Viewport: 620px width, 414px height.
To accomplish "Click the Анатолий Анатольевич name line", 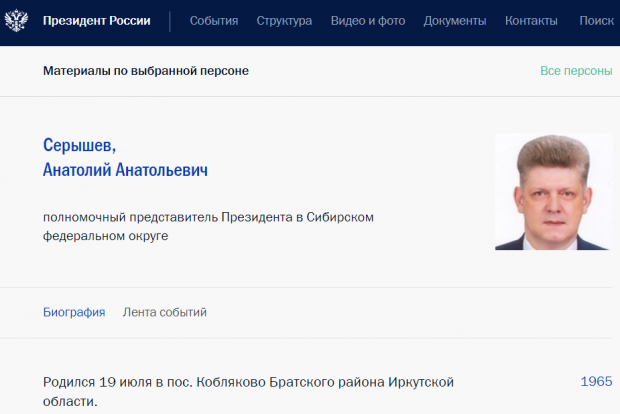I will (125, 171).
